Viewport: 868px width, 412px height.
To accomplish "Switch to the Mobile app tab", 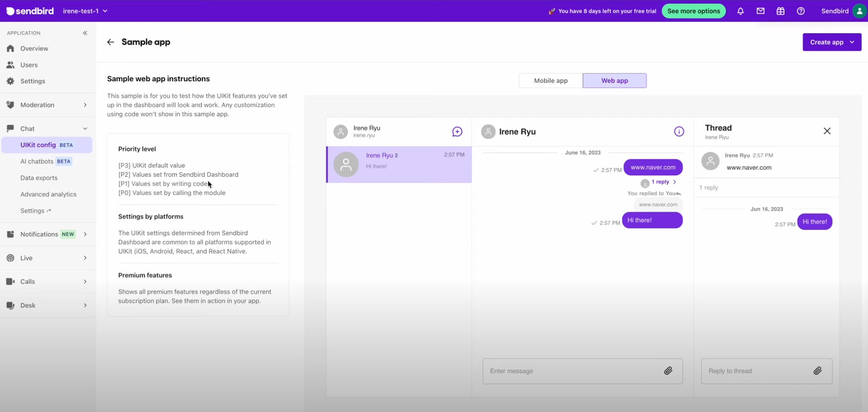I will pos(550,80).
